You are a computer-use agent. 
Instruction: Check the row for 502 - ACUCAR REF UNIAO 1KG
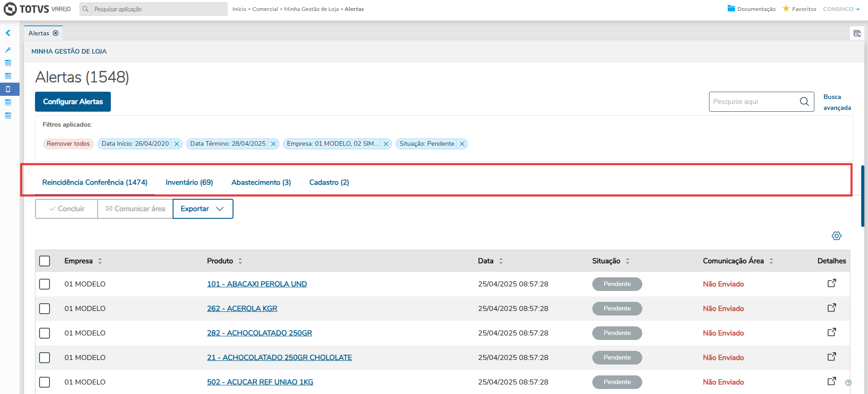[45, 382]
